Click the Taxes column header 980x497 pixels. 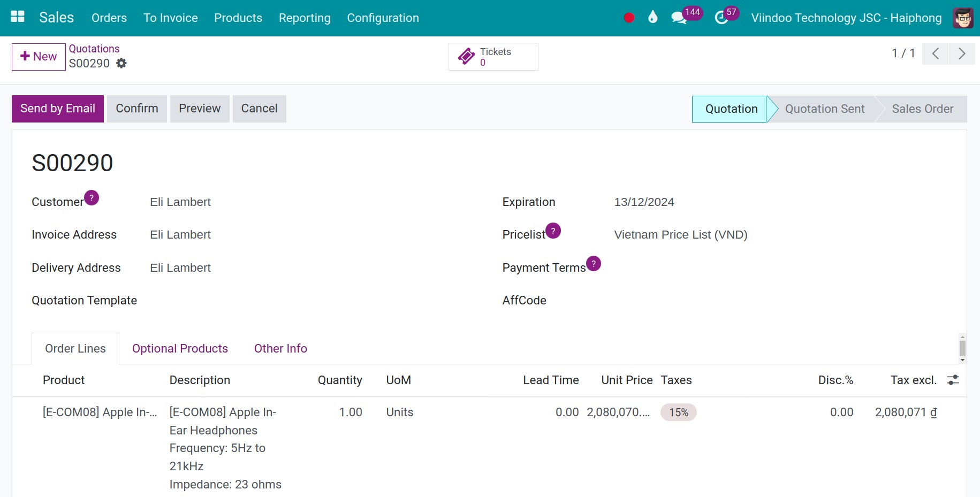676,380
